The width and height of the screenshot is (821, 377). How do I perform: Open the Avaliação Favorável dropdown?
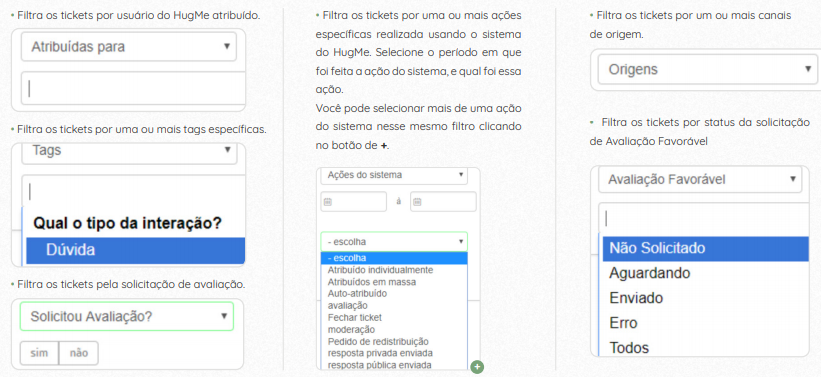click(x=700, y=180)
